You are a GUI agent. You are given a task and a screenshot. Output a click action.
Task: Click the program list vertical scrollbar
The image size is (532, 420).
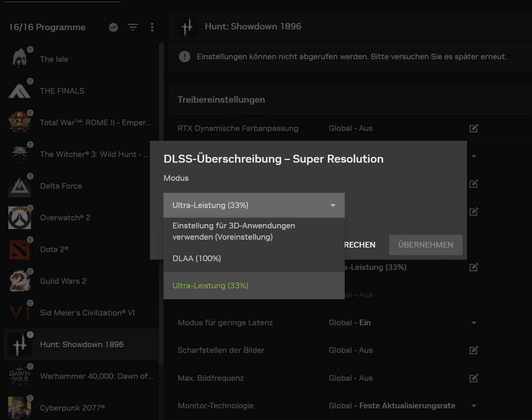(x=162, y=204)
